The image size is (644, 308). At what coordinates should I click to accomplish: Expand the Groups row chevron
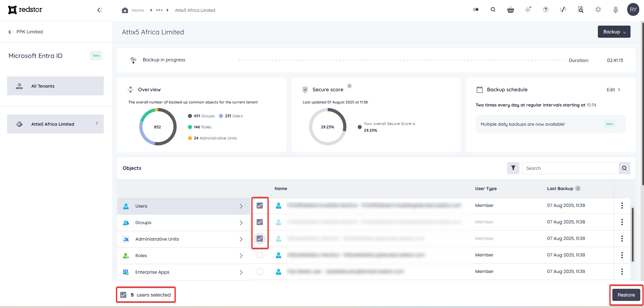[241, 223]
